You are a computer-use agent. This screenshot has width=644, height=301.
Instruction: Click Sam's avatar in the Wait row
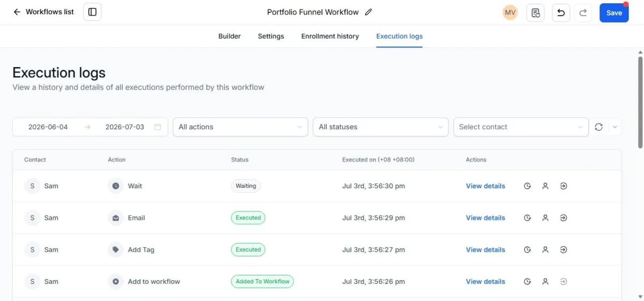(x=32, y=186)
